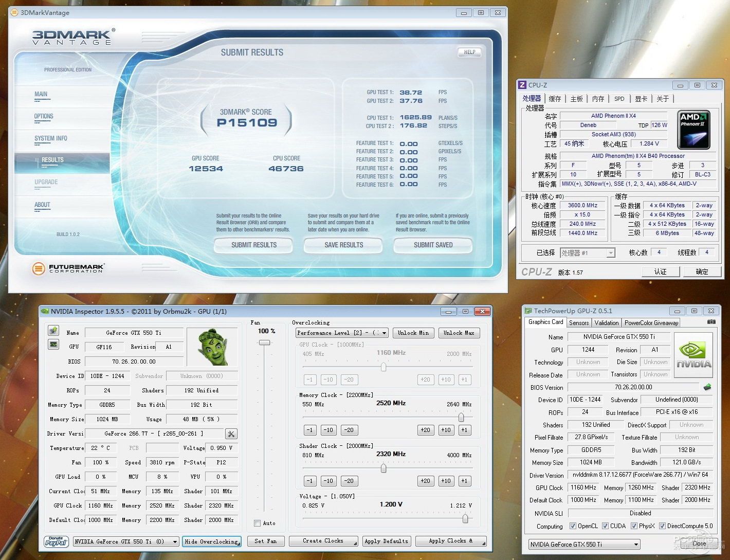Click the green Mr. Bean avatar image
730x560 pixels.
coord(211,347)
